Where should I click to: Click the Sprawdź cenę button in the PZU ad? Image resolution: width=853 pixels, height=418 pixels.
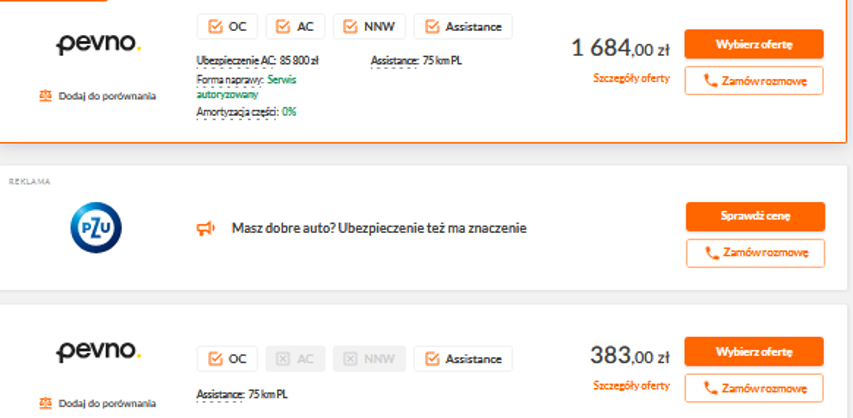755,216
